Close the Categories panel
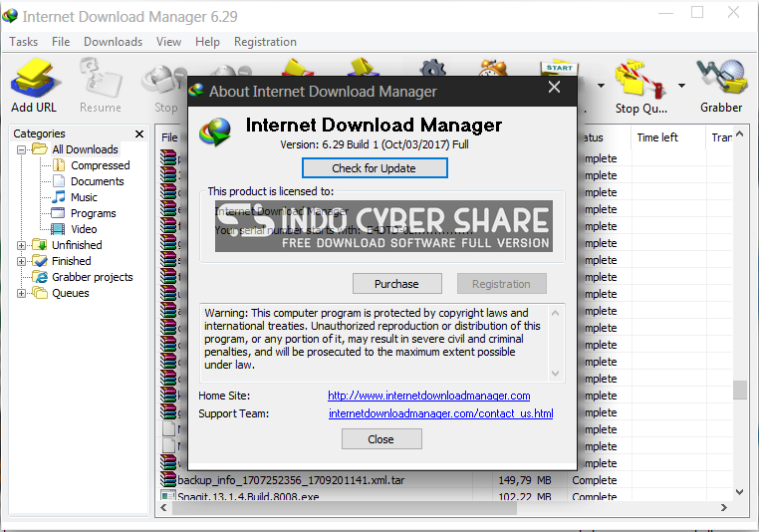 (x=139, y=133)
